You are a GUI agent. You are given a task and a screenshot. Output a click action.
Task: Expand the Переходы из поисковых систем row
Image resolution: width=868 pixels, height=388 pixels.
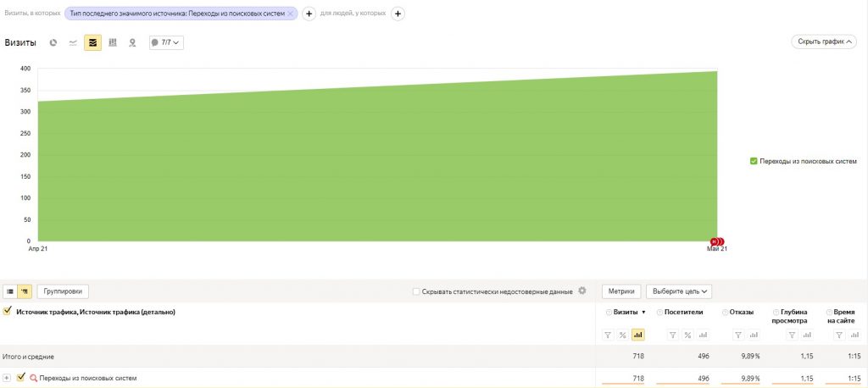(8, 378)
